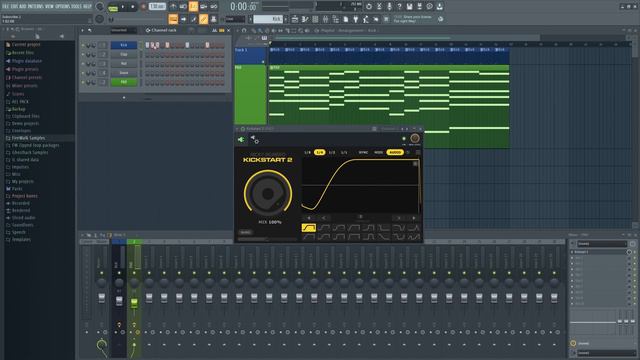This screenshot has height=360, width=640.
Task: Expand the FireWalk Samples folder in the browser
Action: [x=28, y=138]
